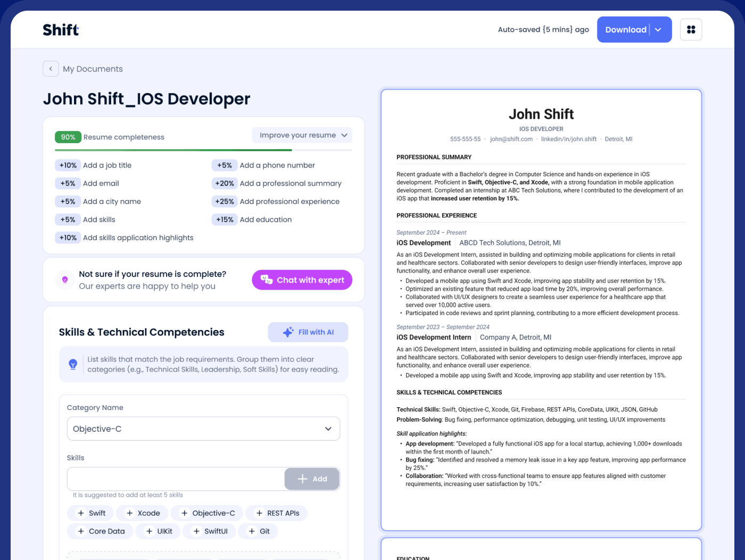The height and width of the screenshot is (560, 745).
Task: Select Add a job title suggestion
Action: (x=93, y=166)
